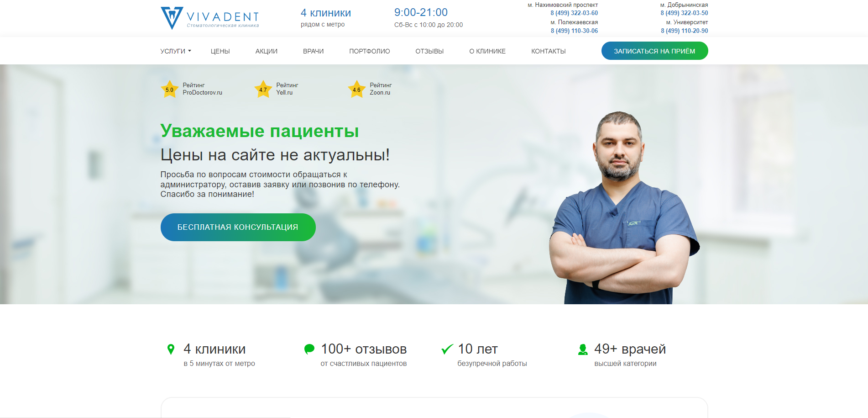
Task: Click the Zoon.ru 4.6 rating star
Action: point(356,89)
